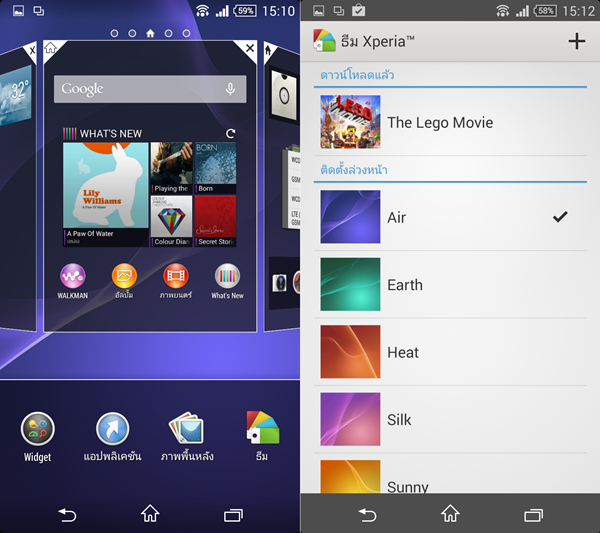Tap the Google search field
This screenshot has width=600, height=533.
pos(150,89)
